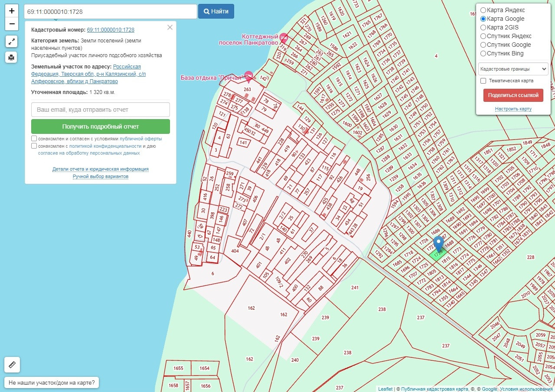
Task: Zoom in on the map
Action: 12,11
